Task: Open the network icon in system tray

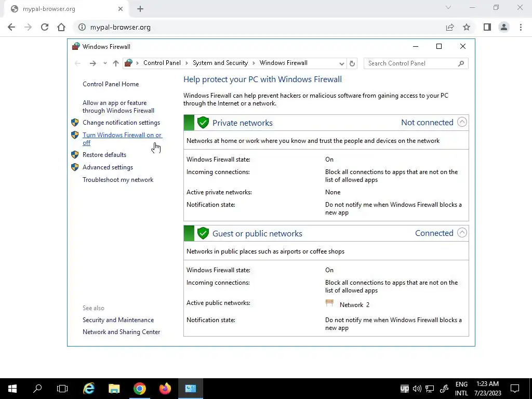Action: click(x=430, y=389)
